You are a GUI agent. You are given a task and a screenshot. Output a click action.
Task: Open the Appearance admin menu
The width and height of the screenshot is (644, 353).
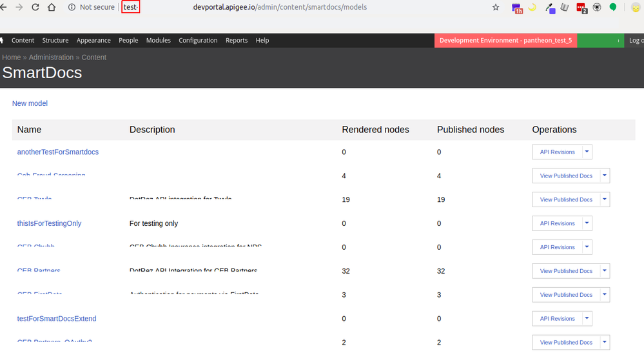click(93, 40)
